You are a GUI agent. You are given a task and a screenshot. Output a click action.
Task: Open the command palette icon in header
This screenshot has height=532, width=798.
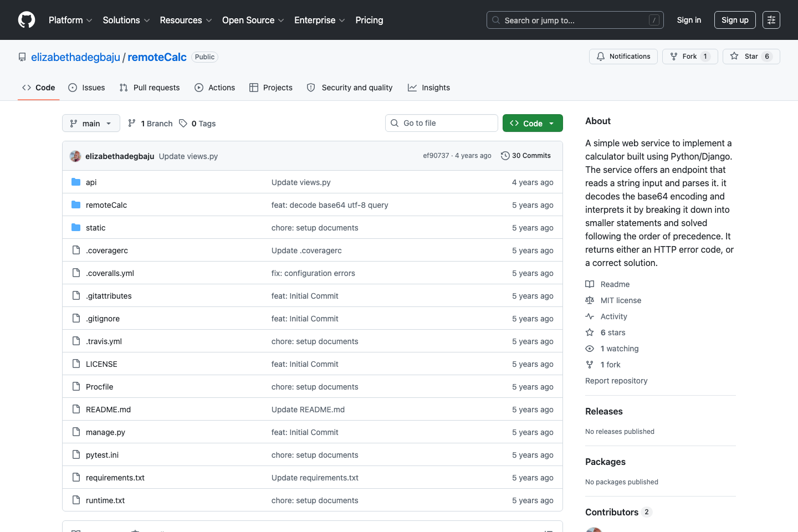point(771,19)
